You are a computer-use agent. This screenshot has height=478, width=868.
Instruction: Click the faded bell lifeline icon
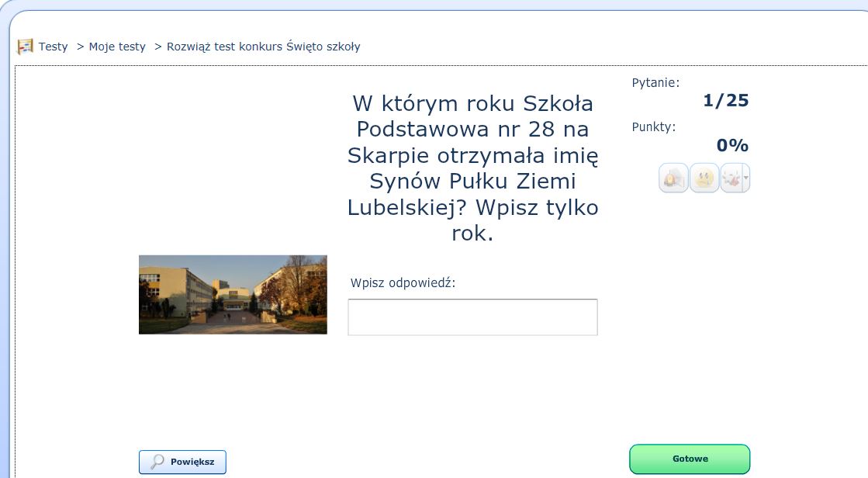click(x=673, y=178)
